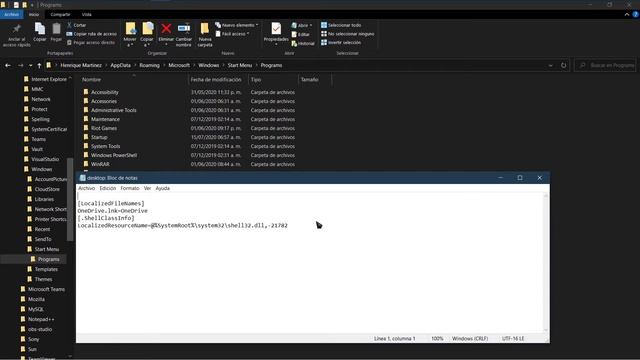
Task: Open the Fácil acceso dropdown
Action: [232, 34]
